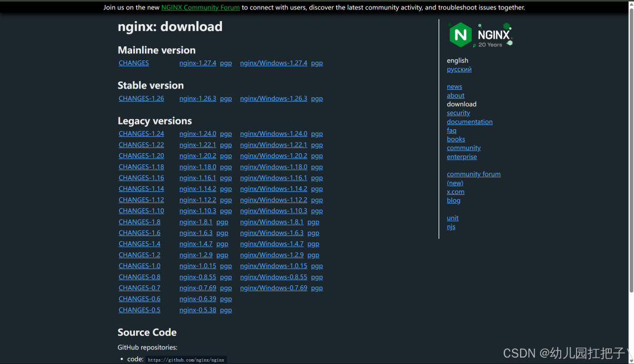The width and height of the screenshot is (634, 364).
Task: Open CHANGES-1.8 link
Action: 140,222
